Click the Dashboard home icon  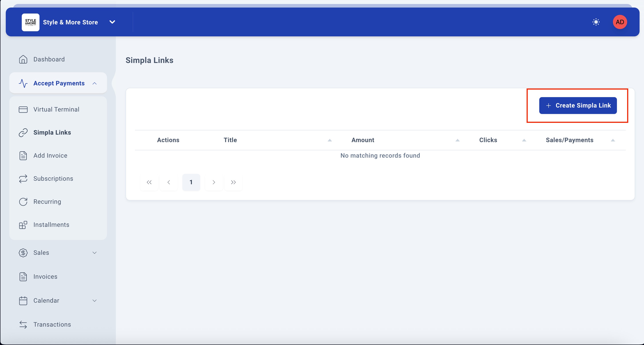[23, 59]
